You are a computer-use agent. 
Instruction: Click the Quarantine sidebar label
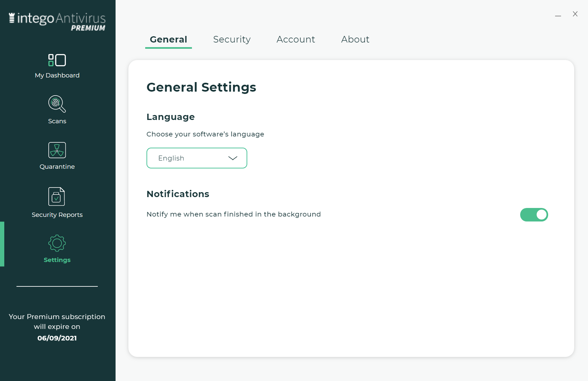(57, 167)
